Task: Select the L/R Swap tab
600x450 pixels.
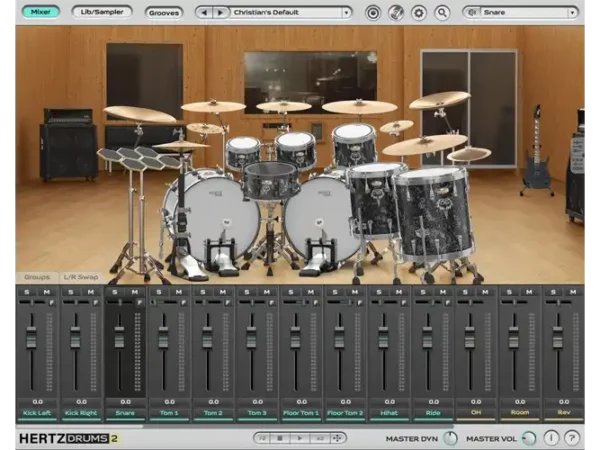Action: (81, 277)
